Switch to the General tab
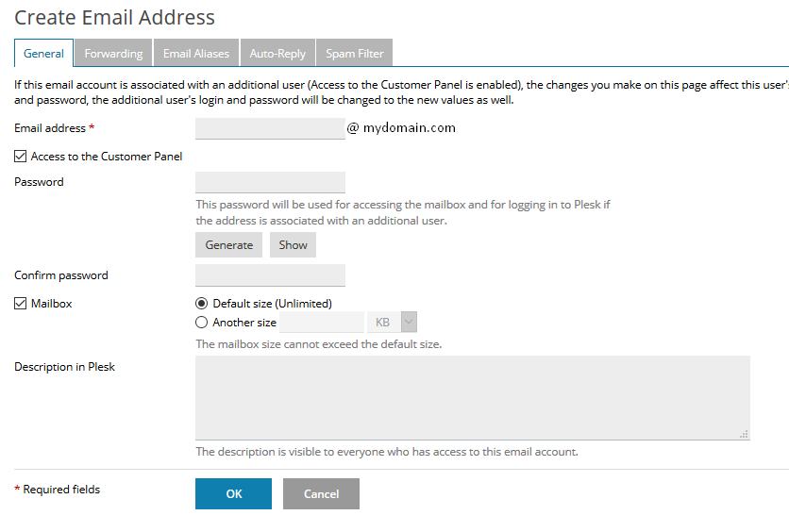Image resolution: width=789 pixels, height=532 pixels. tap(43, 53)
